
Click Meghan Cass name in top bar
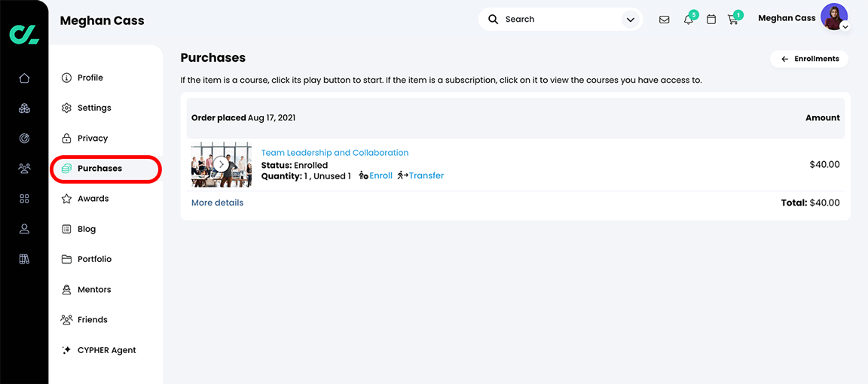tap(787, 18)
